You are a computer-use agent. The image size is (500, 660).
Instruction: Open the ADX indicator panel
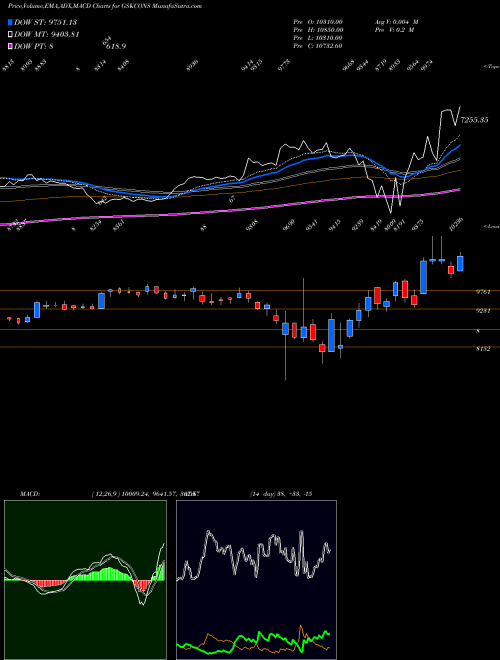256,580
